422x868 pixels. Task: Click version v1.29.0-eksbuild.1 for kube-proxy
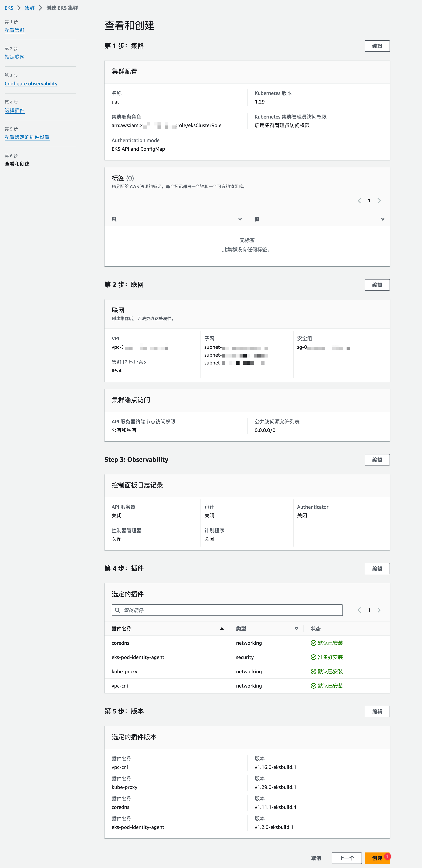click(x=276, y=787)
